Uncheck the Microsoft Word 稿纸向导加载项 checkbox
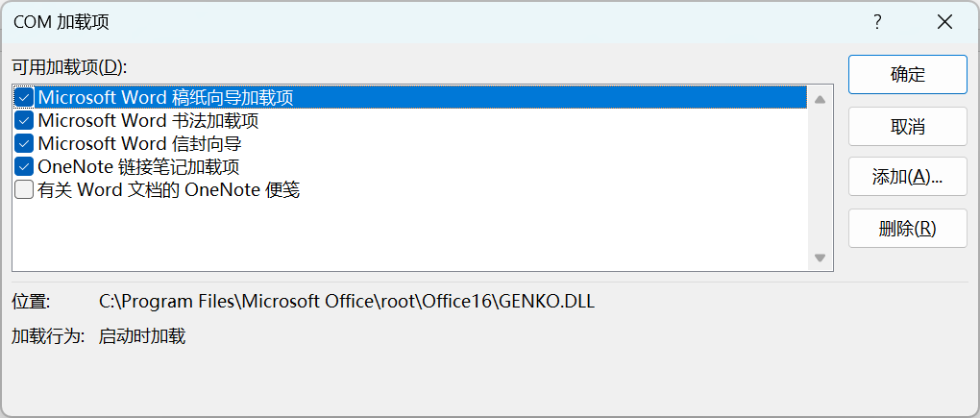This screenshot has width=980, height=418. tap(24, 98)
